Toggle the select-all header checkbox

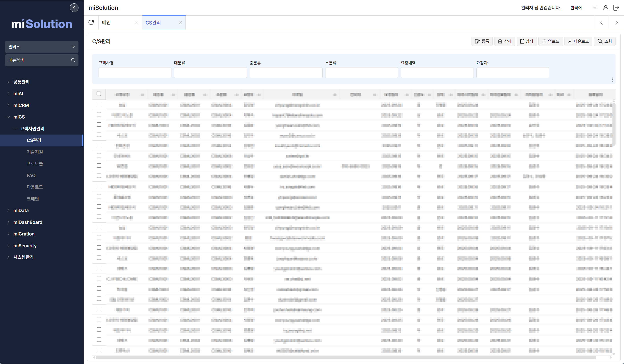click(99, 94)
